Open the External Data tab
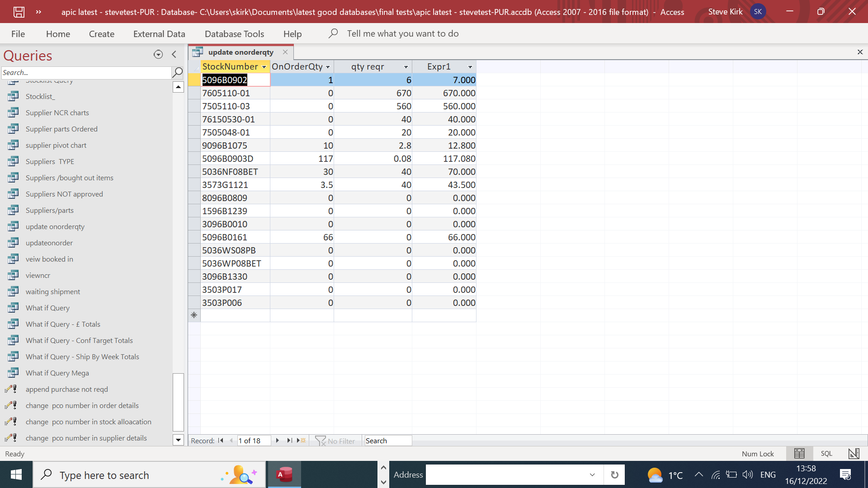This screenshot has height=488, width=868. [x=159, y=34]
